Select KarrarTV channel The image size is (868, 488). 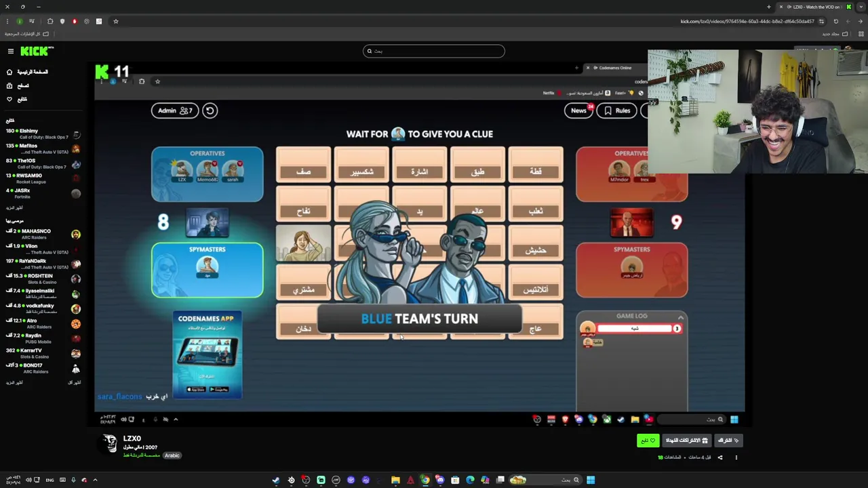coord(43,353)
